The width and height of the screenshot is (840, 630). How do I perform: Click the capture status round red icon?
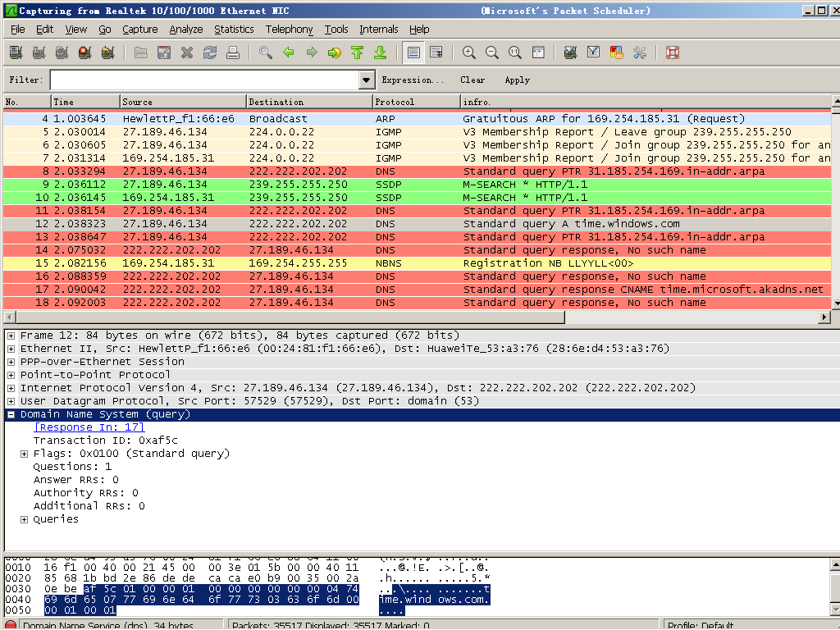[x=10, y=625]
